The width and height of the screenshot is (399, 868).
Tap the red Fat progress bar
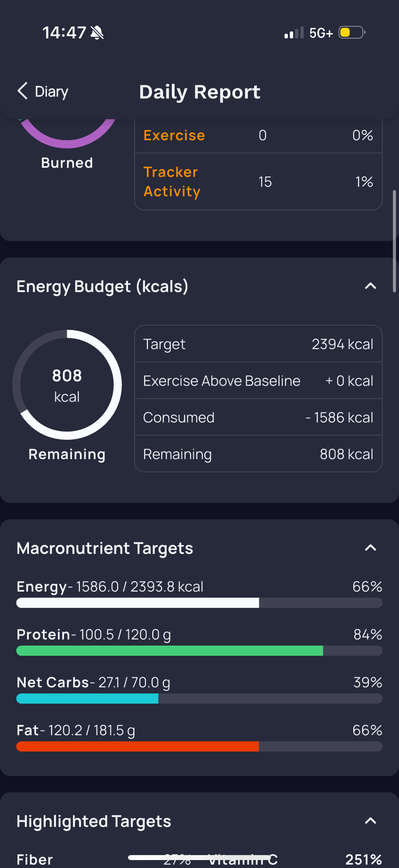pyautogui.click(x=199, y=747)
